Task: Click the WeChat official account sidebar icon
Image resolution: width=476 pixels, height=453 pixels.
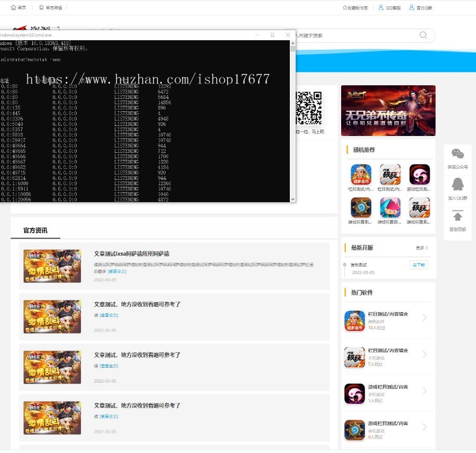Action: point(457,155)
